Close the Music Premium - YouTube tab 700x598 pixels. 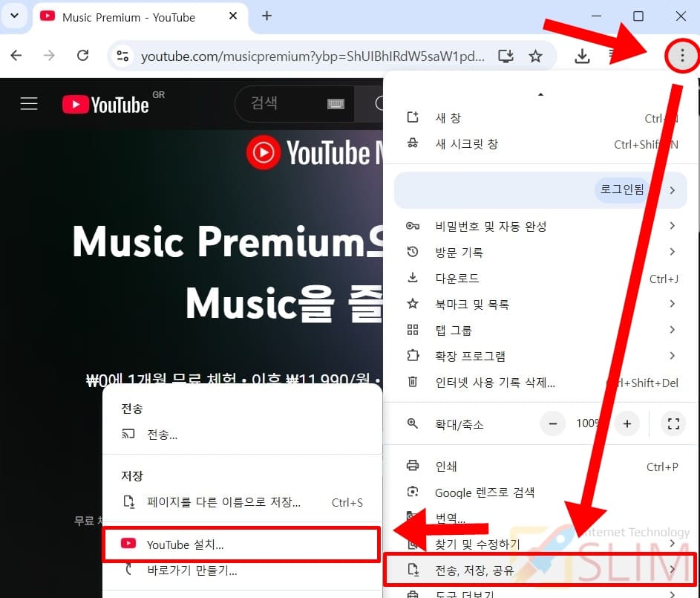pyautogui.click(x=232, y=16)
